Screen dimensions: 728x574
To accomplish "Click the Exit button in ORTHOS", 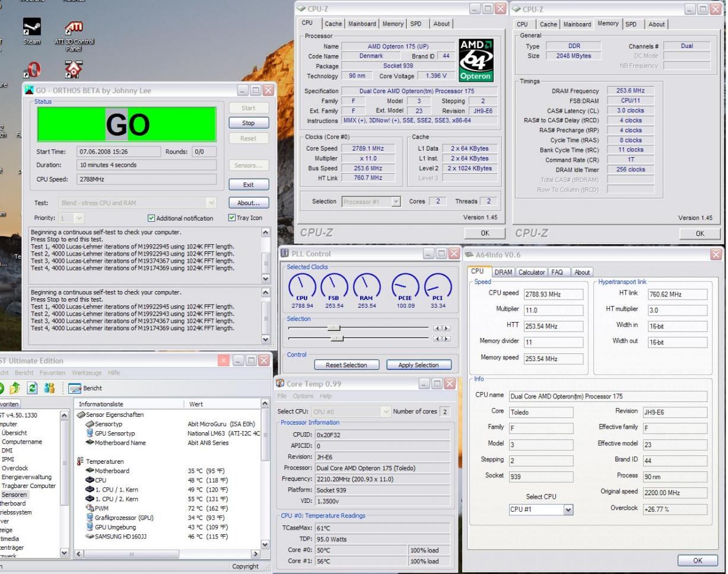I will [x=248, y=185].
